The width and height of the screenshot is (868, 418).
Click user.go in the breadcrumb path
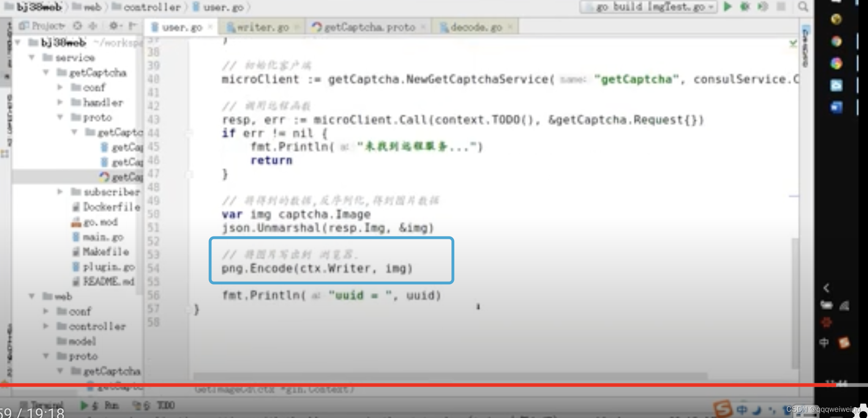click(218, 7)
